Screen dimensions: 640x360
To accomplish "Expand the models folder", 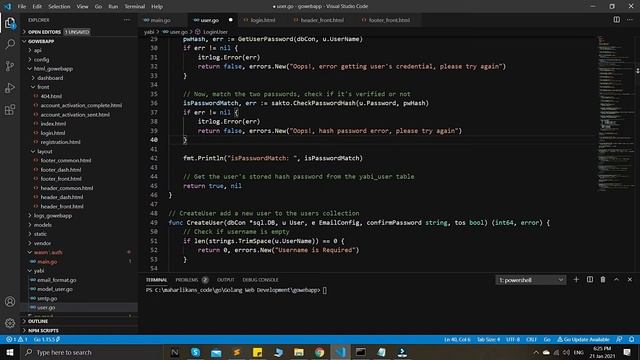I will [x=43, y=224].
